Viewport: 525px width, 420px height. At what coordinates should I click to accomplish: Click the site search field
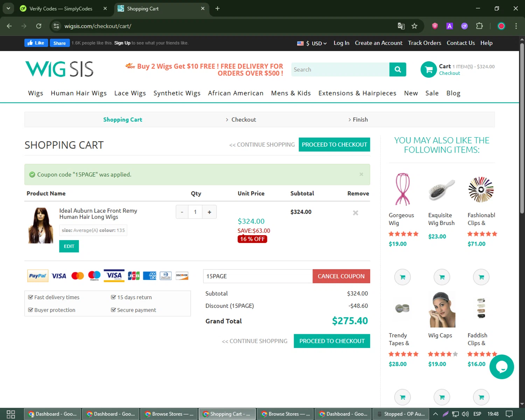(340, 69)
